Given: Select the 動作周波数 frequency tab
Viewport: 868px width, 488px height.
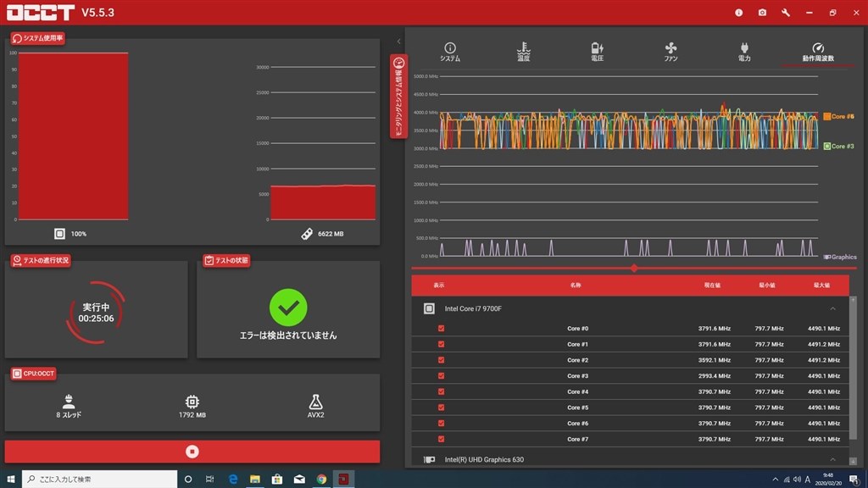Looking at the screenshot, I should (x=818, y=52).
